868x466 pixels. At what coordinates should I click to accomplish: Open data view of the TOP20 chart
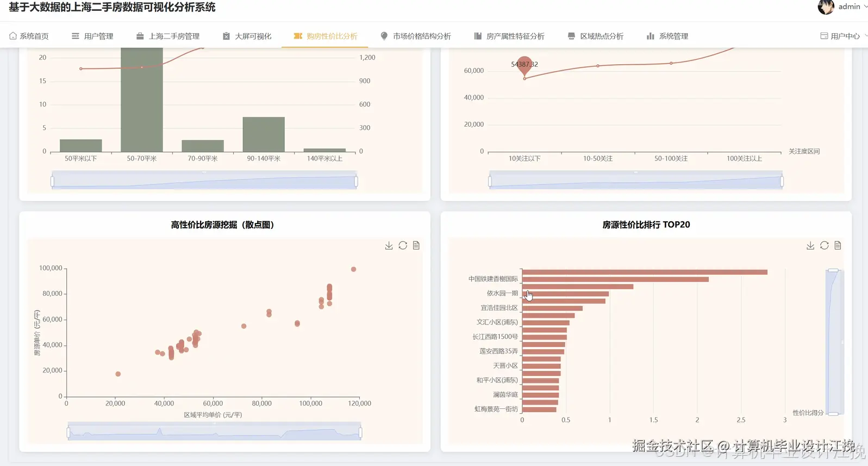[838, 246]
